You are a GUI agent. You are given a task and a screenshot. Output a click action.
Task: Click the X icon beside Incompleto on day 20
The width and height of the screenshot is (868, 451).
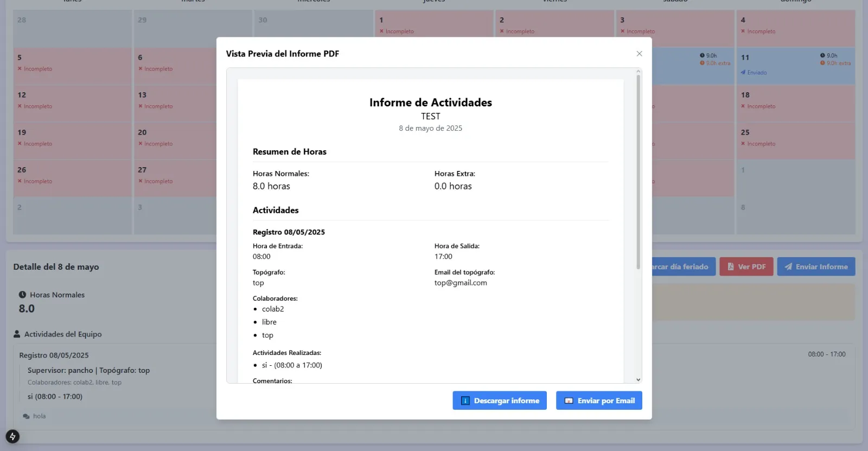(x=141, y=144)
